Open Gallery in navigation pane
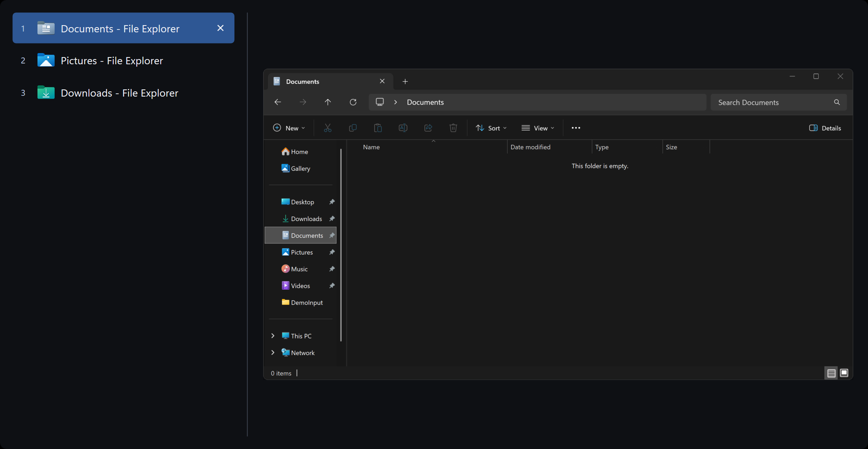 point(301,168)
